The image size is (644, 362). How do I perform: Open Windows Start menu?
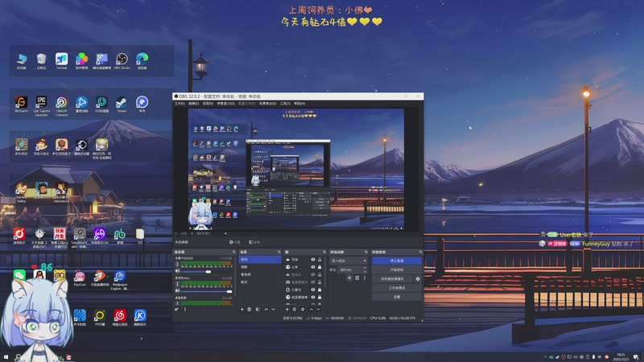click(x=6, y=357)
